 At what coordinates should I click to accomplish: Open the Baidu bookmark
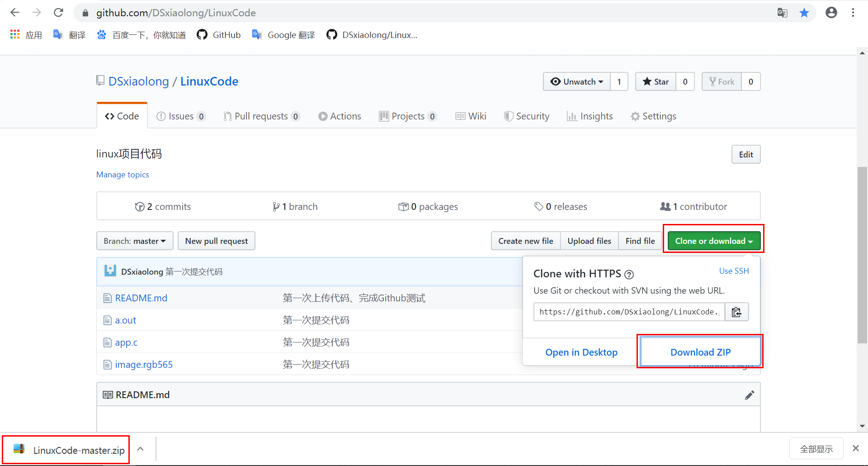coord(142,35)
